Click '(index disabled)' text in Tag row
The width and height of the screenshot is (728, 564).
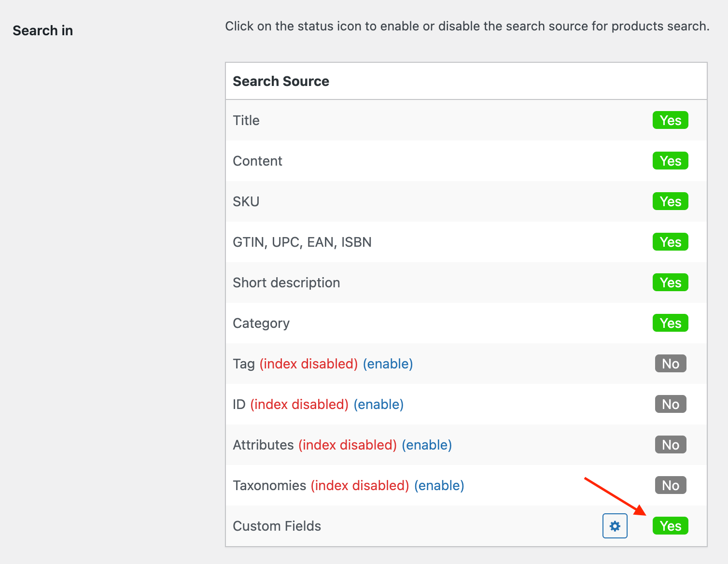[x=308, y=364]
